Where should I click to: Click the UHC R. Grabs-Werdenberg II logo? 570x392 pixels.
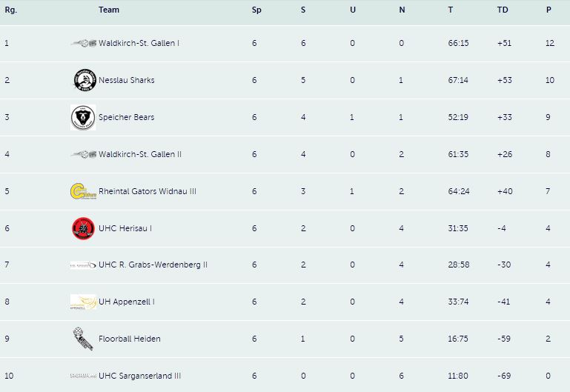[x=83, y=265]
